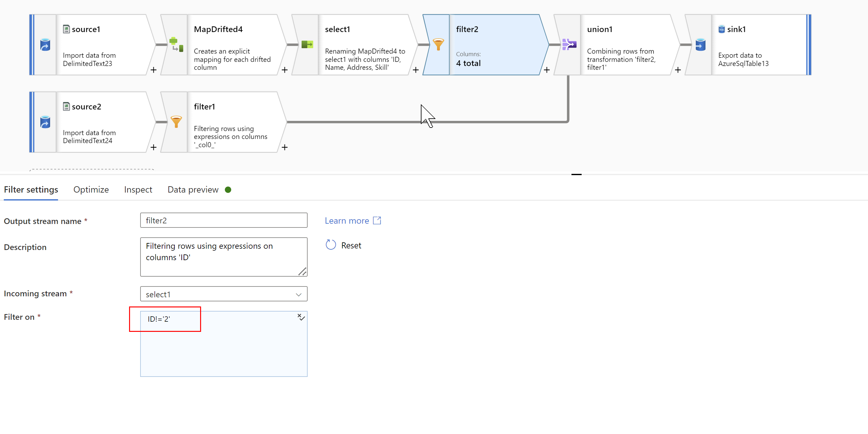Click the Output stream name field

point(224,220)
